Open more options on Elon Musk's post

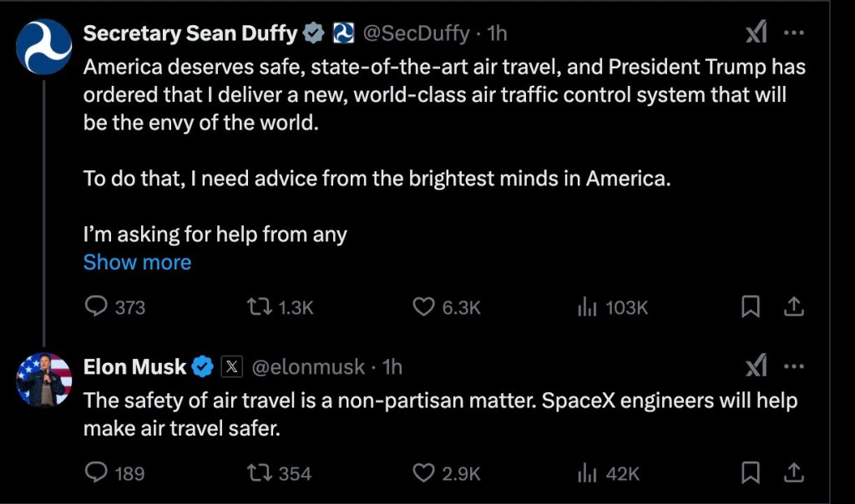click(794, 365)
